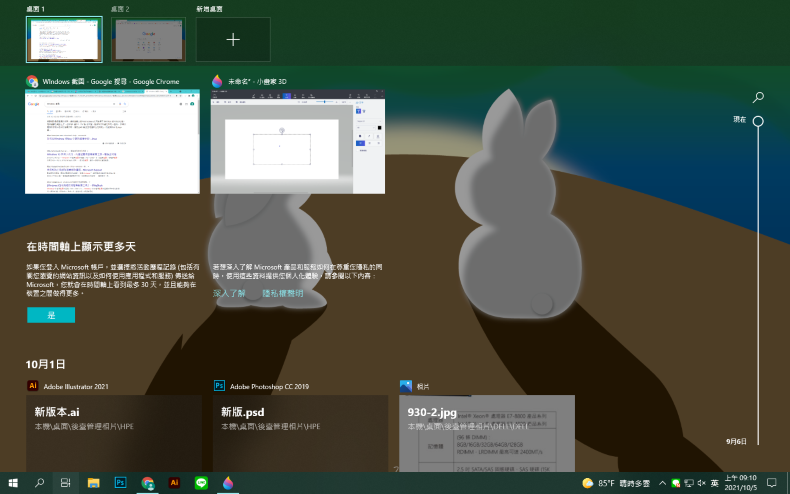Search the timeline with magnifier icon
Screen dimensions: 790x494
click(x=758, y=97)
